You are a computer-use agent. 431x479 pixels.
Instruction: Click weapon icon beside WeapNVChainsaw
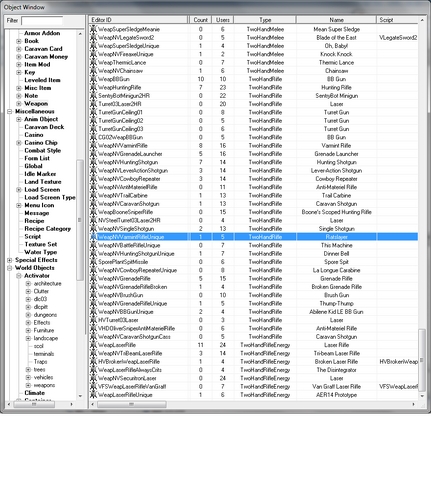93,71
